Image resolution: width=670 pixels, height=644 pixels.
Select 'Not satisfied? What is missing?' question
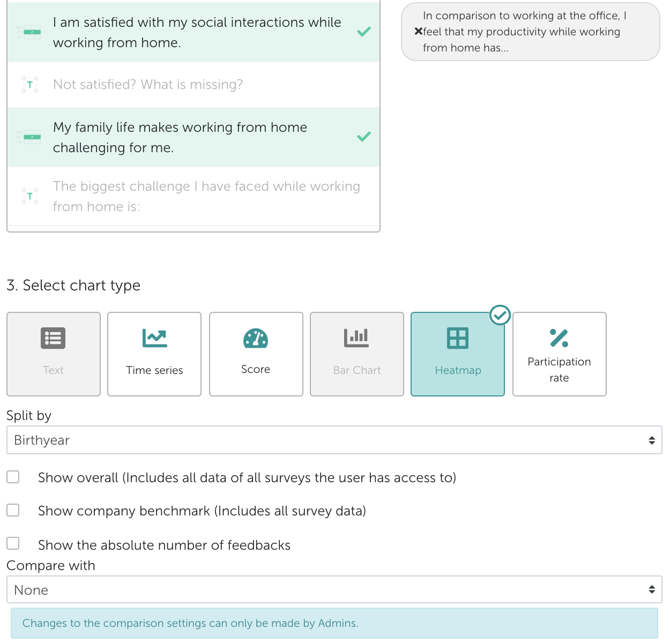[148, 85]
